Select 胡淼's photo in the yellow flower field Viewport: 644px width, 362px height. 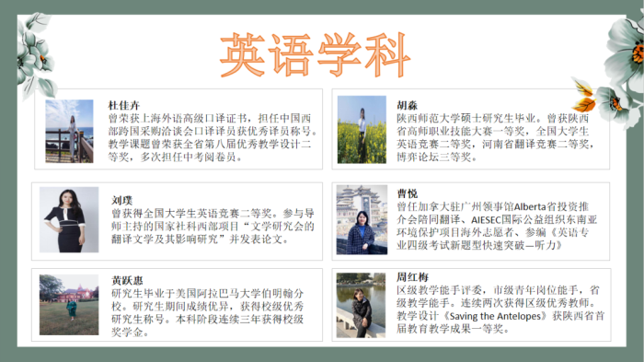(x=362, y=130)
